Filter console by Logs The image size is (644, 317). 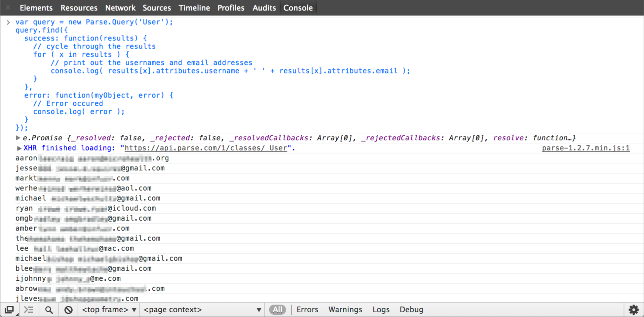point(381,310)
